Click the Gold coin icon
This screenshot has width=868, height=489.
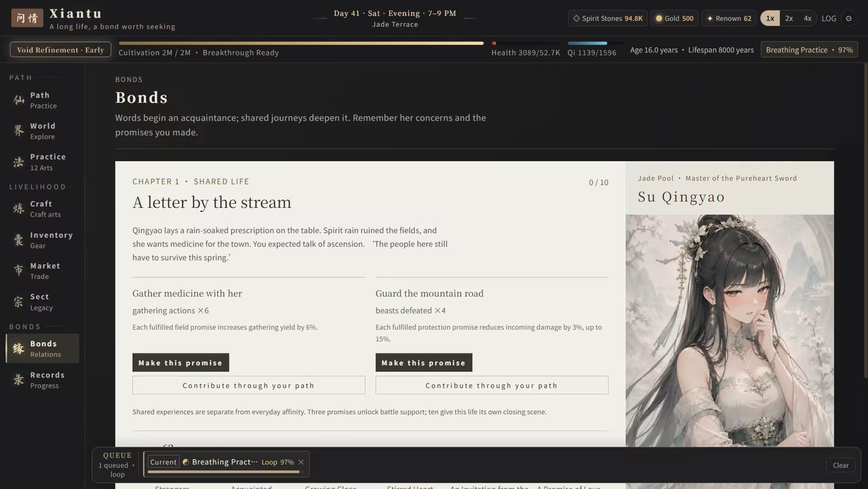point(659,18)
